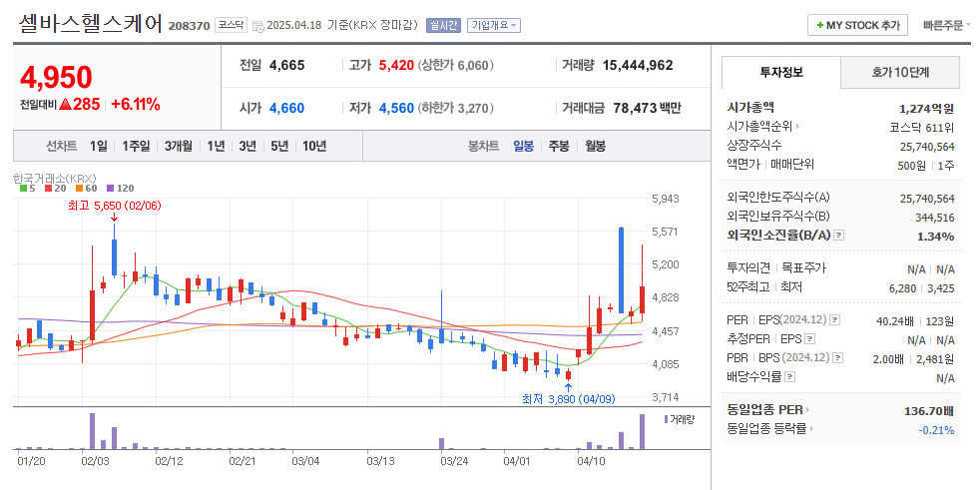Click the 저가 value 4,560
This screenshot has height=490, width=980.
tap(396, 108)
